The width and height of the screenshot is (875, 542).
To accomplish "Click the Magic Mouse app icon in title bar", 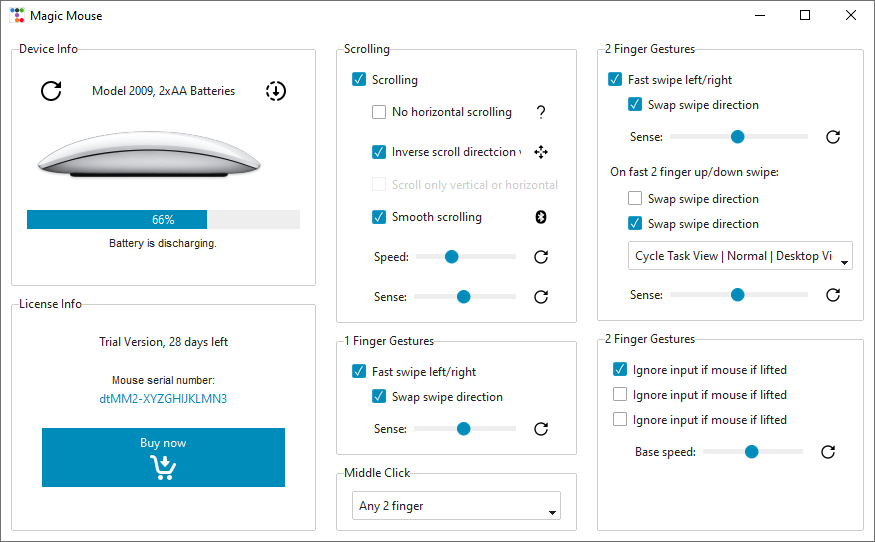I will tap(17, 16).
